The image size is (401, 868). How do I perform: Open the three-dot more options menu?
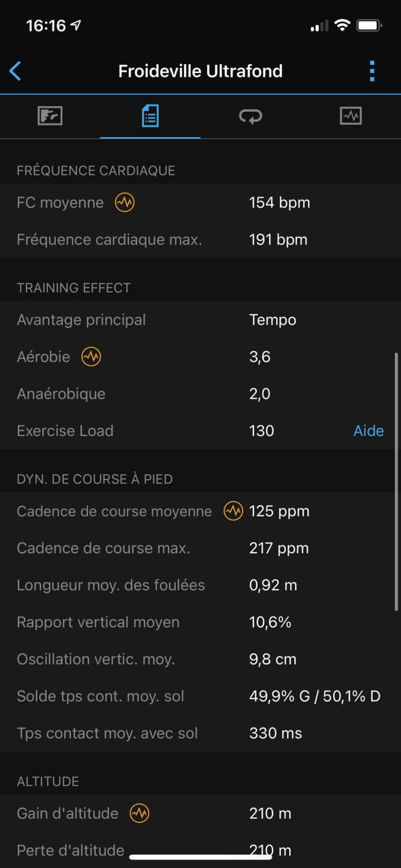click(x=372, y=71)
